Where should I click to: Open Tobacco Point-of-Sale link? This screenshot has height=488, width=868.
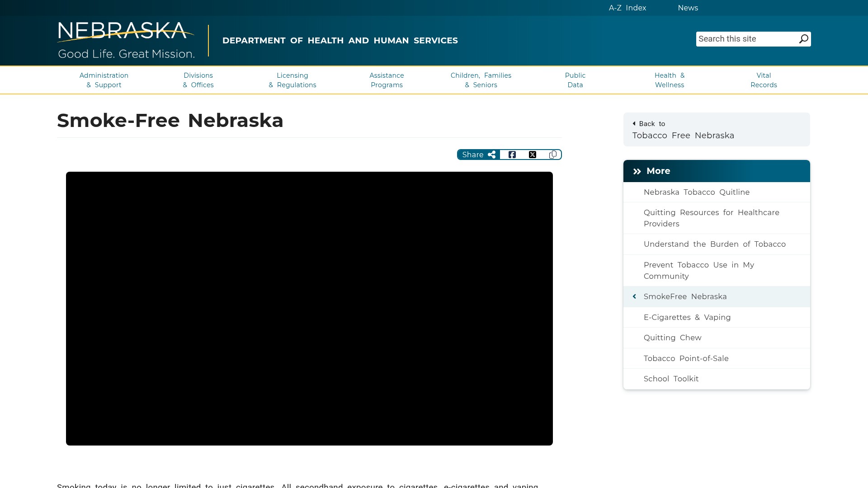pyautogui.click(x=717, y=358)
